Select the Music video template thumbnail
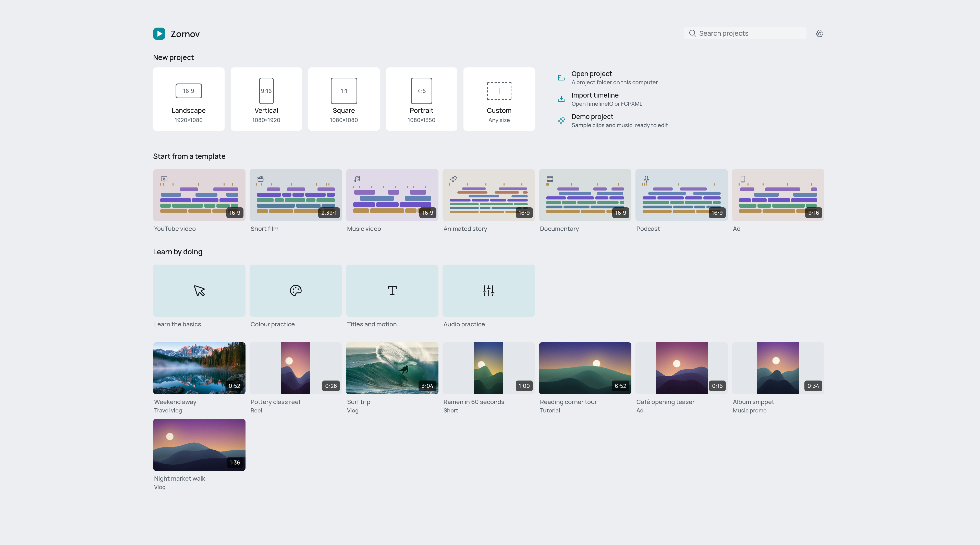This screenshot has width=980, height=545. [392, 195]
